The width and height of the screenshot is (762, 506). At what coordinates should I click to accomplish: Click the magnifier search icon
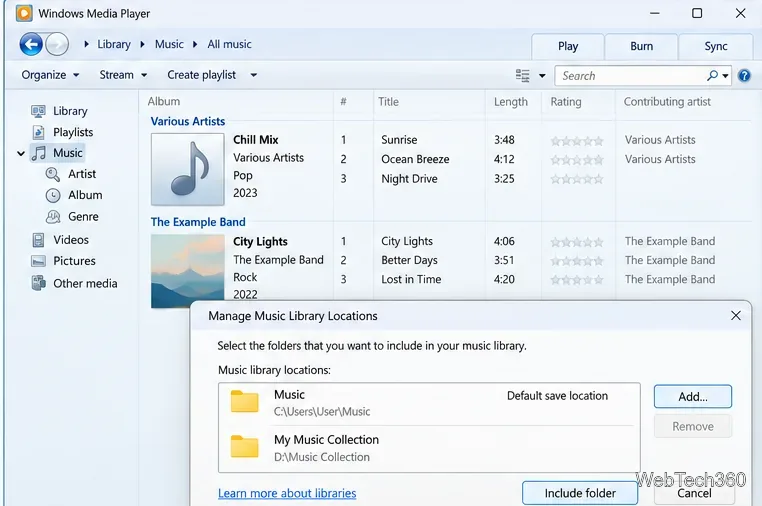712,75
